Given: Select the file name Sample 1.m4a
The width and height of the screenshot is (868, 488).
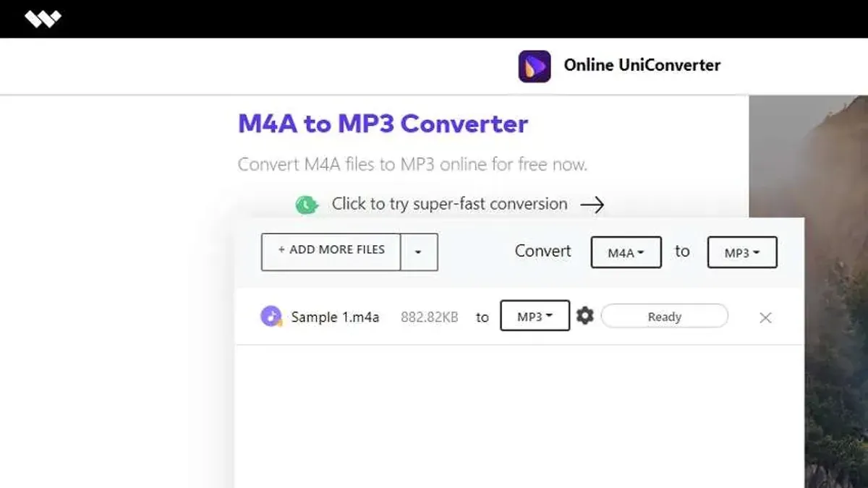Looking at the screenshot, I should click(335, 317).
